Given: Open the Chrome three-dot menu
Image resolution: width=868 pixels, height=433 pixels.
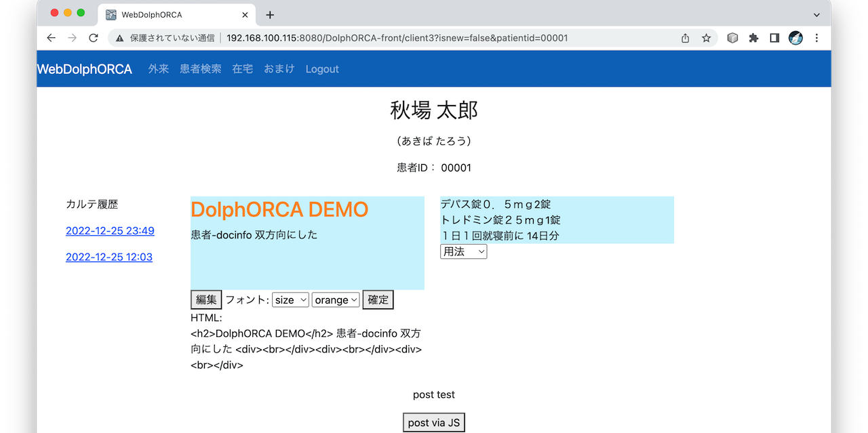Looking at the screenshot, I should pos(817,38).
